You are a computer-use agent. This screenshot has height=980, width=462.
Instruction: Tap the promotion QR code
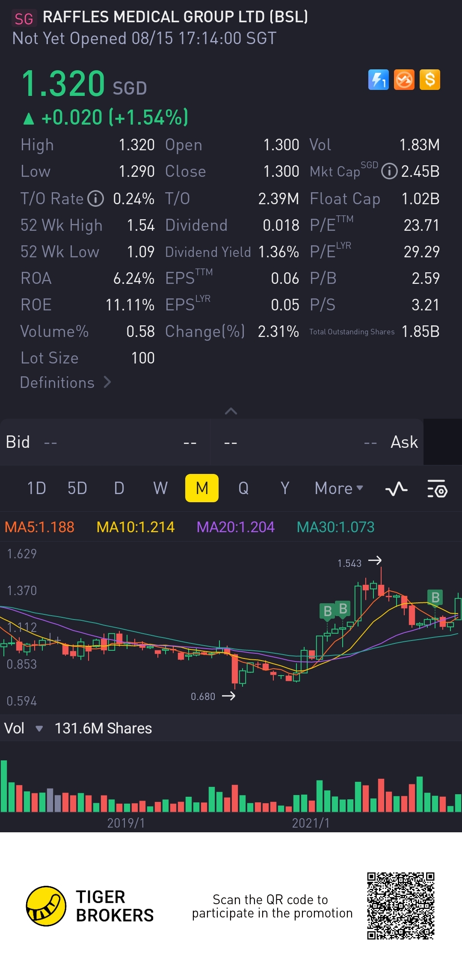(401, 906)
